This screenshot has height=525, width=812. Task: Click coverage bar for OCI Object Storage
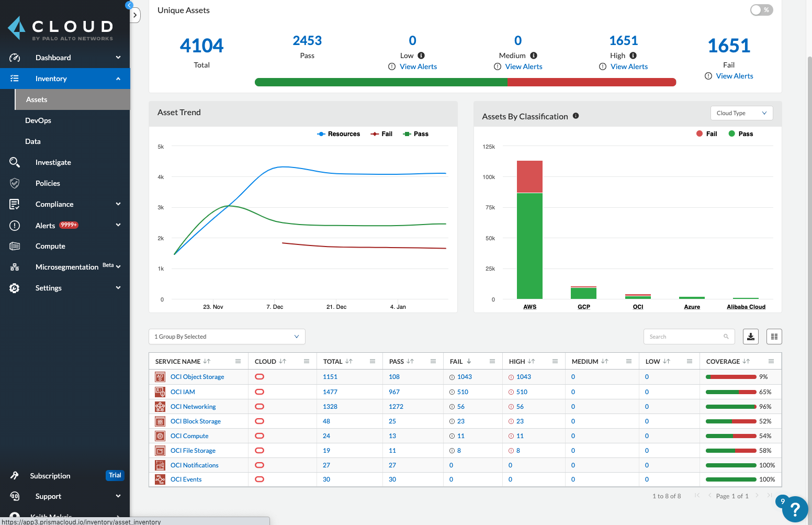pyautogui.click(x=731, y=377)
